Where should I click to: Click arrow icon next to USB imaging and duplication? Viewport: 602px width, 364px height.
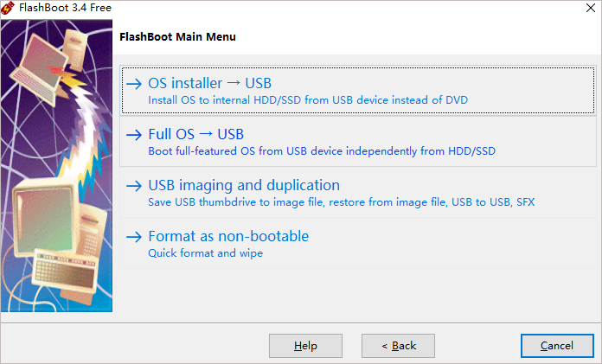[x=134, y=186]
